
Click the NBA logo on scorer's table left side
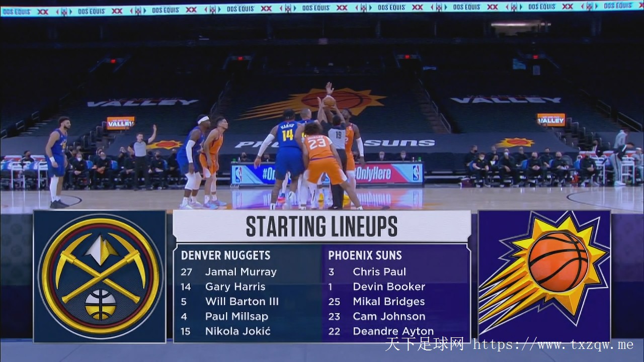point(238,175)
